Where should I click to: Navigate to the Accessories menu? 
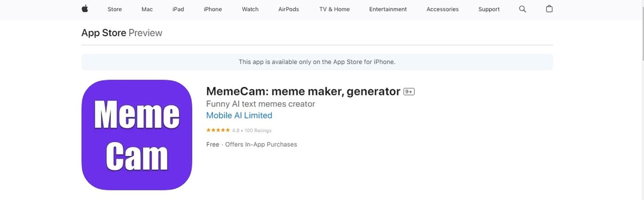point(442,9)
